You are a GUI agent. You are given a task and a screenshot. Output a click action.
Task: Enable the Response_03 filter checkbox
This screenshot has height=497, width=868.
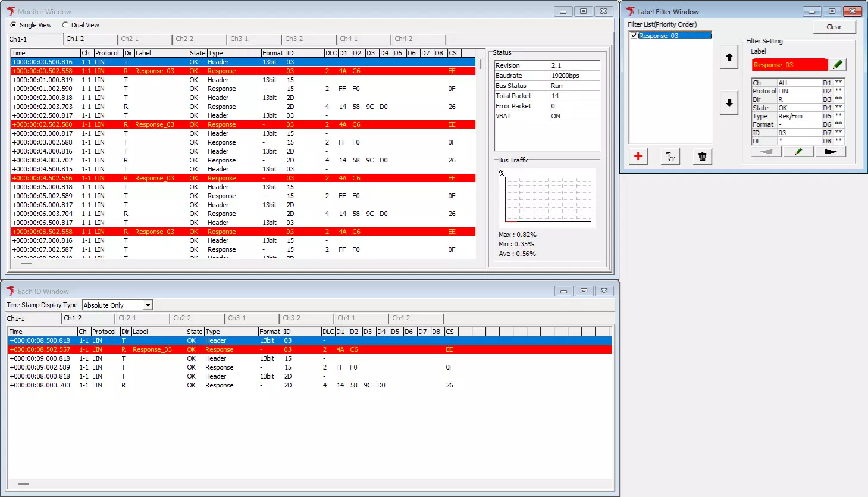(x=633, y=35)
